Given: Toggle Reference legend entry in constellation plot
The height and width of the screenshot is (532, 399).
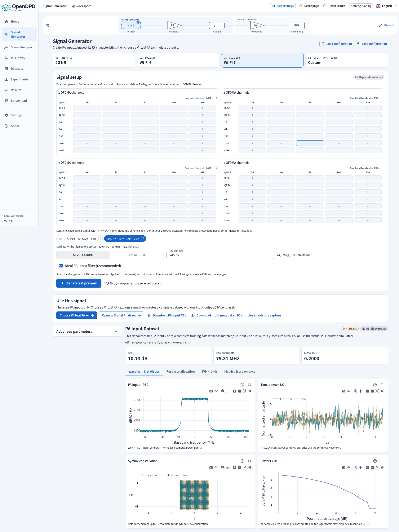Looking at the screenshot, I should (x=150, y=475).
